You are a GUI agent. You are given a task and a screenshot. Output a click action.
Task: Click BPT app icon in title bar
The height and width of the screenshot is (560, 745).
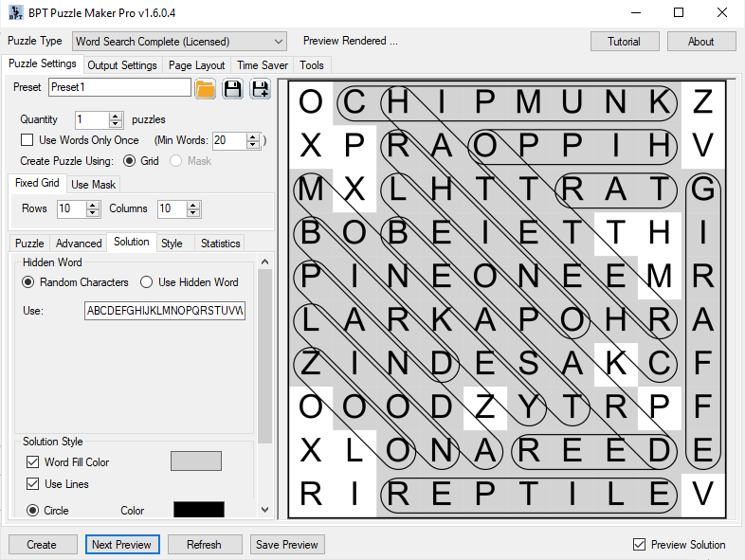(x=16, y=13)
